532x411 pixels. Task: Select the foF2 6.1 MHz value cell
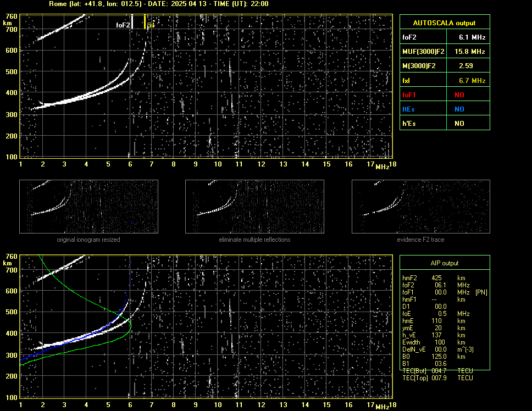click(468, 37)
